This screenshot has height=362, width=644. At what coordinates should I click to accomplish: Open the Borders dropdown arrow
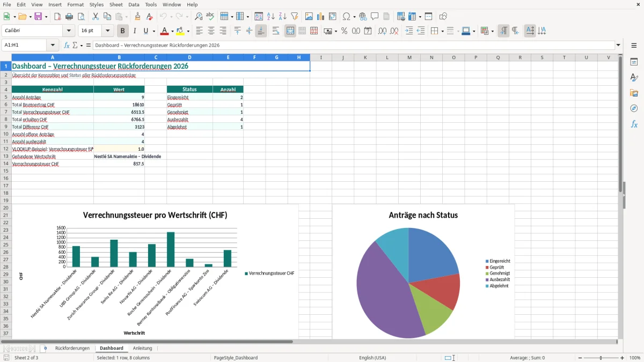(442, 31)
